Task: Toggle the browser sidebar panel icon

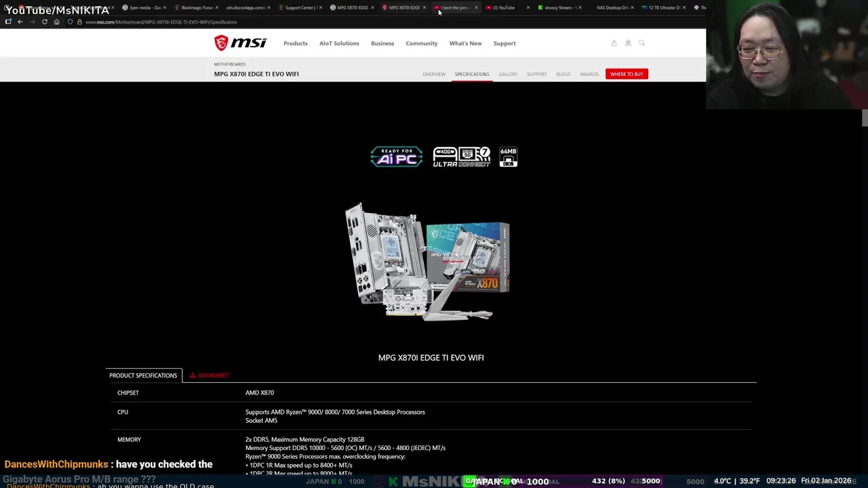Action: [x=8, y=22]
